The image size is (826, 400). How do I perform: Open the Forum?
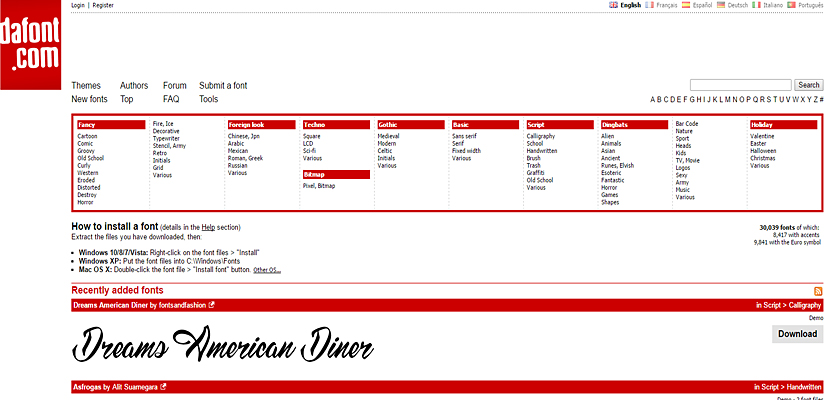(174, 85)
